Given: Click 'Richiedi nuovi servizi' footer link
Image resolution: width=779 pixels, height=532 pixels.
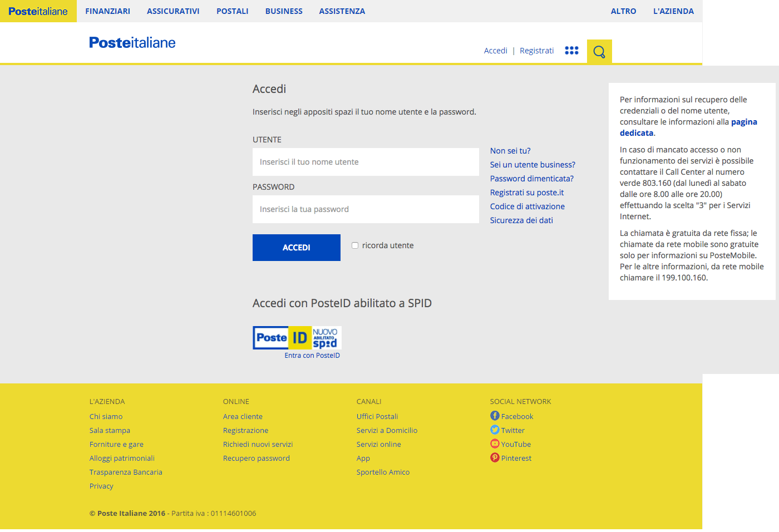Looking at the screenshot, I should [258, 444].
